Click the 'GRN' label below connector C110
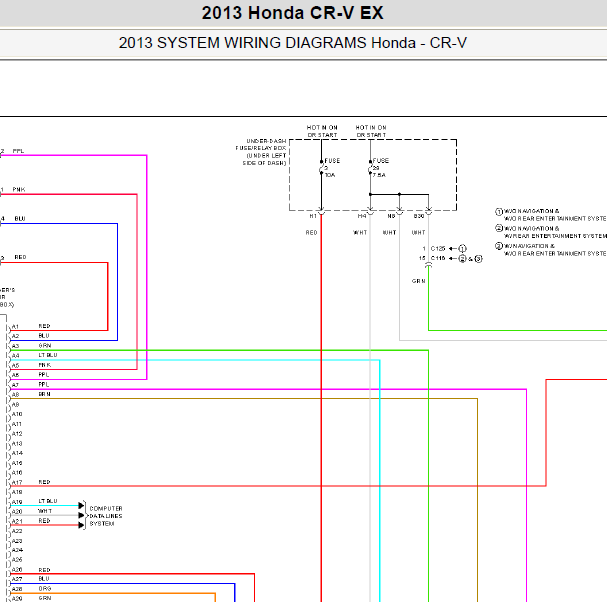 point(418,281)
